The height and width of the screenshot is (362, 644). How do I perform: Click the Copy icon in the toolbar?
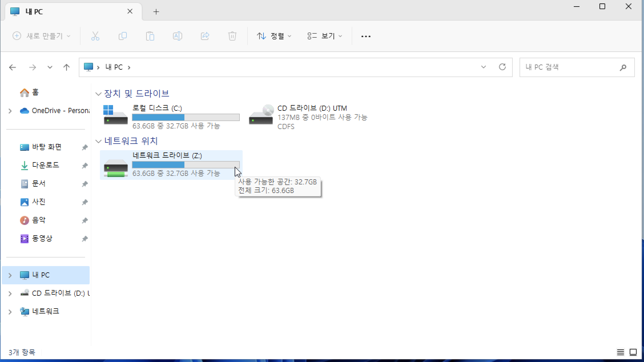(122, 36)
